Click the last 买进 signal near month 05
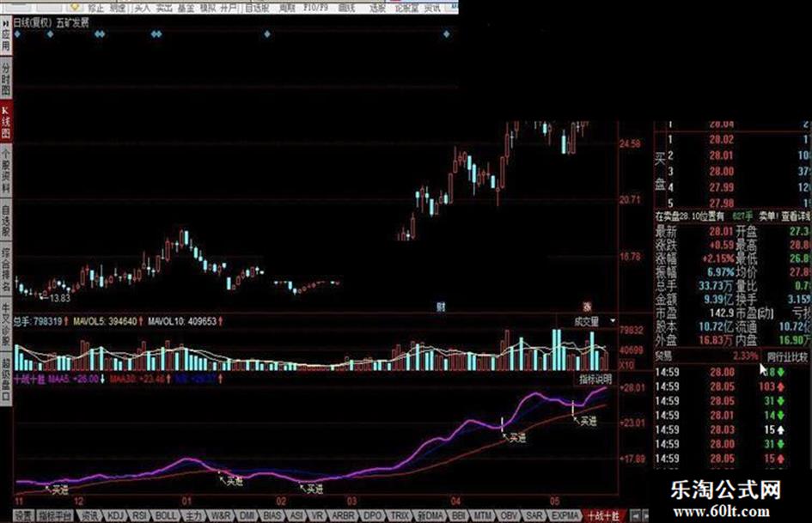 [x=585, y=421]
